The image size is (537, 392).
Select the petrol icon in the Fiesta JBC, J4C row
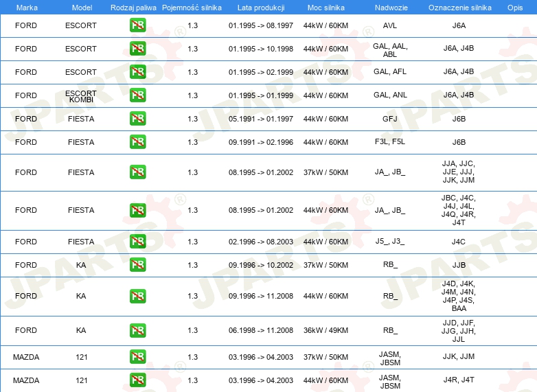coord(137,210)
